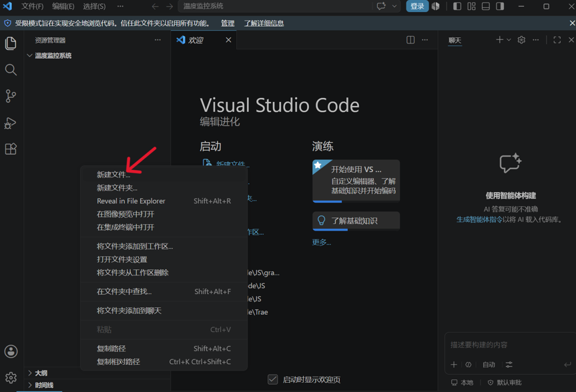Focus the 描述要构建的内容 chat input

[x=510, y=345]
